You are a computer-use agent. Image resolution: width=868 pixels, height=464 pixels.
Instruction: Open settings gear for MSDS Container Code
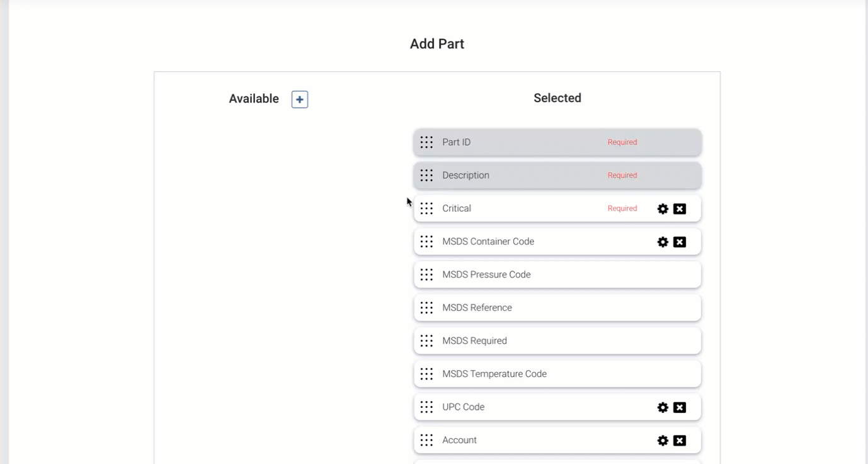click(663, 242)
